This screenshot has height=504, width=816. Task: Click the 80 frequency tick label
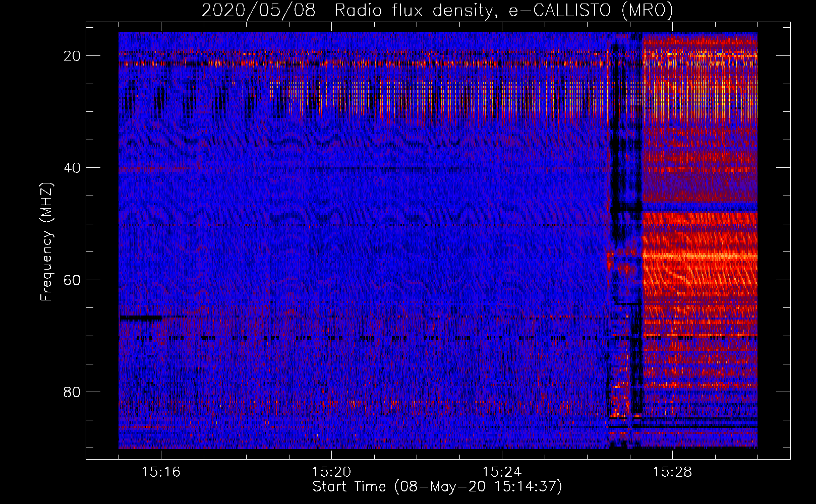[x=72, y=392]
